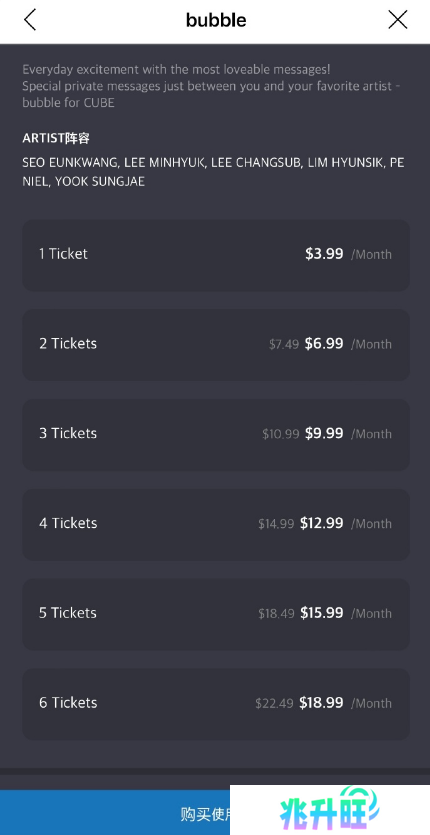Viewport: 430px width, 835px height.
Task: Tap the $12.99 per month price
Action: tap(321, 523)
